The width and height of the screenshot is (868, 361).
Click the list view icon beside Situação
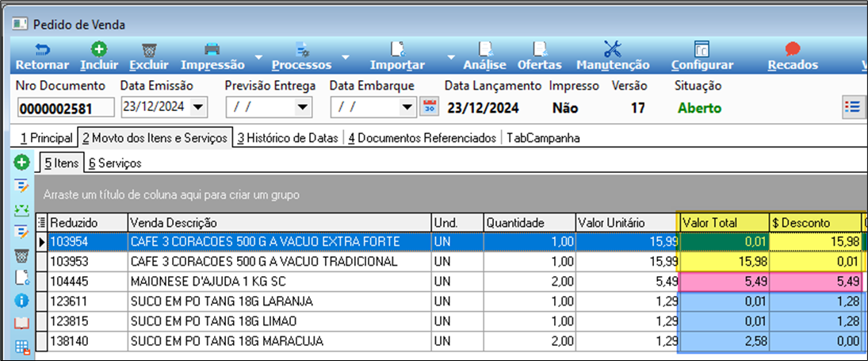tap(852, 107)
